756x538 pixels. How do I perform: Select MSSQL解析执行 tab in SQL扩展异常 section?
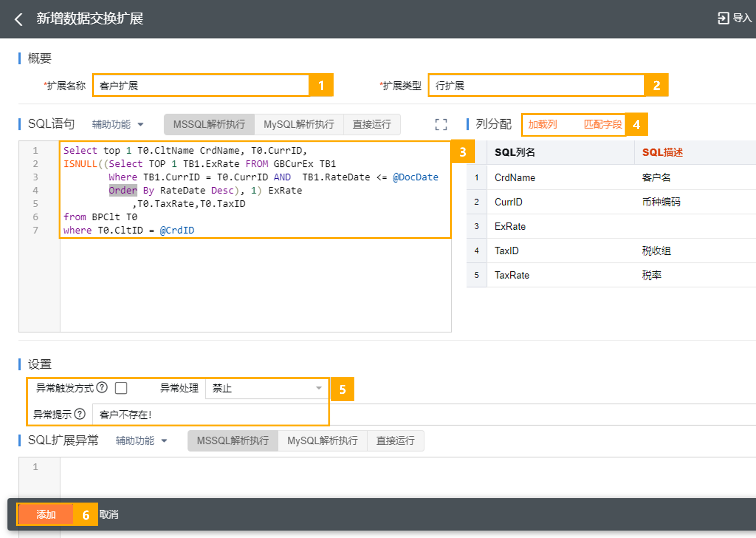233,441
